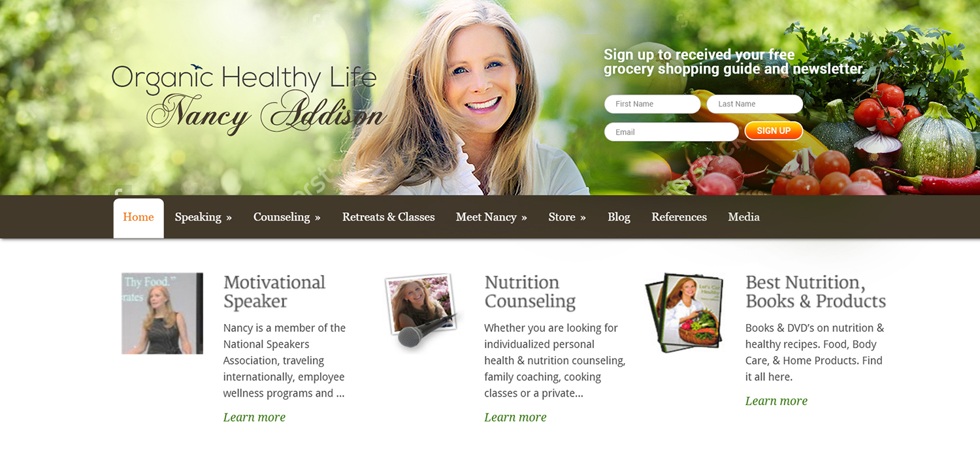The height and width of the screenshot is (454, 980).
Task: Open the Books & Products cover image
Action: [x=684, y=312]
